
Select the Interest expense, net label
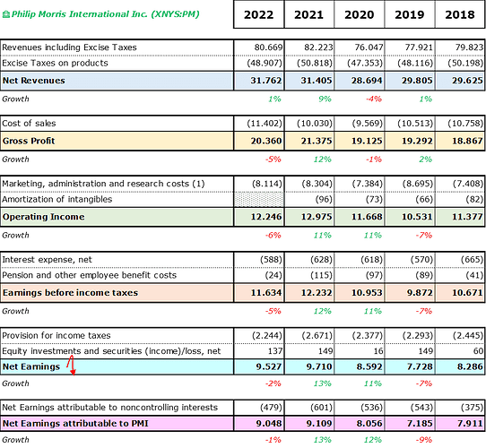coord(47,260)
